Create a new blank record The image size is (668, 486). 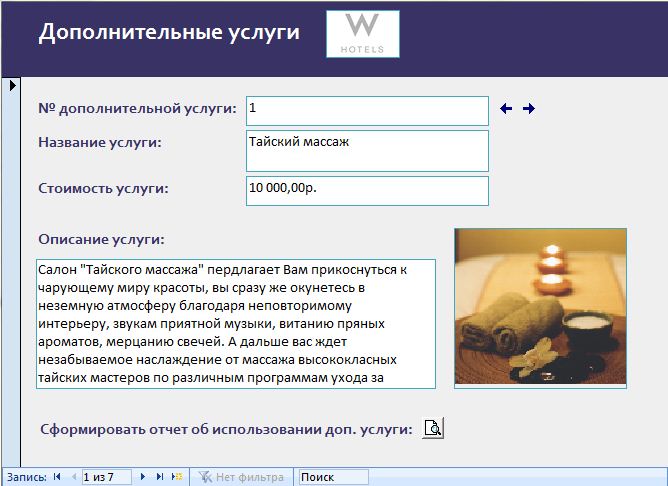[x=177, y=477]
